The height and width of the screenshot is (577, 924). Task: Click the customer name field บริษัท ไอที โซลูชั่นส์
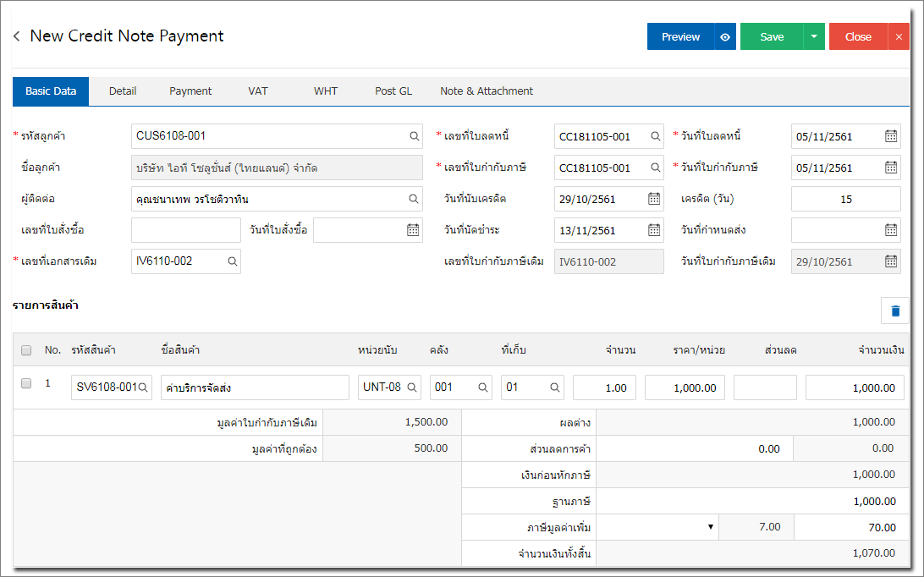click(x=277, y=168)
